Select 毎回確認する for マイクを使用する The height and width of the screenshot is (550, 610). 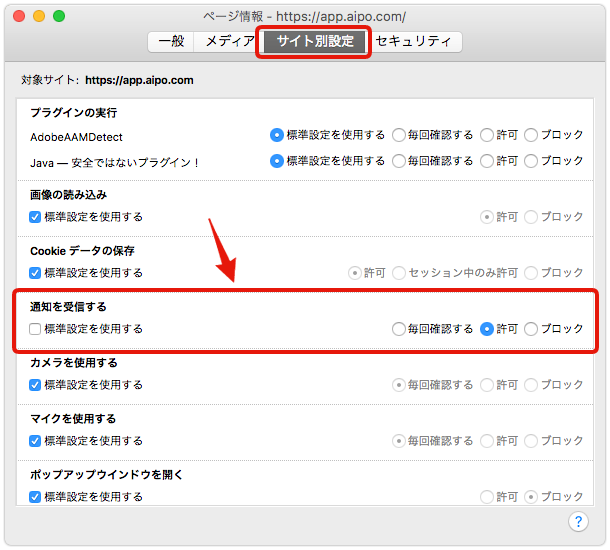tap(398, 441)
